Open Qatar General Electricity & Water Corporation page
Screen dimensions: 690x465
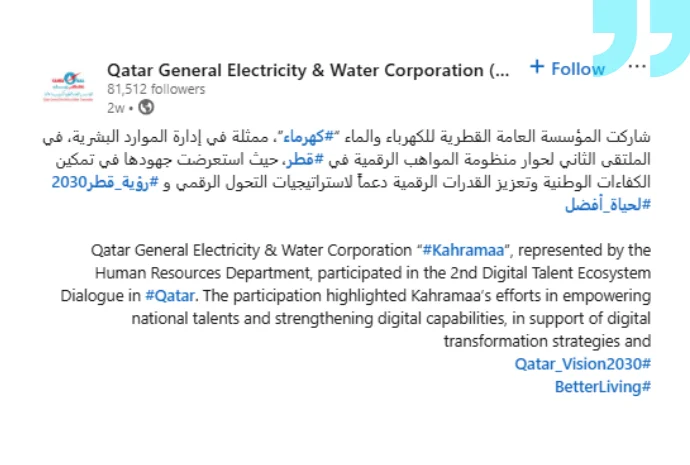coord(307,70)
